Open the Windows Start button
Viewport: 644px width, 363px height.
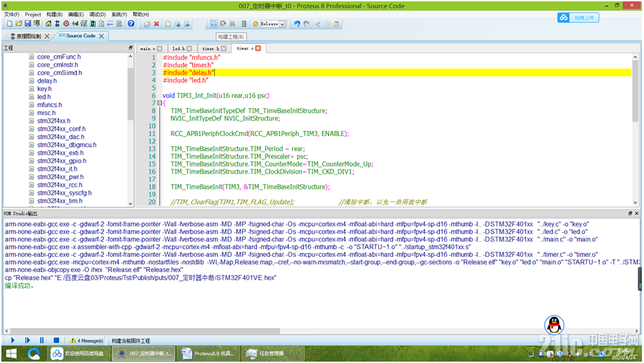pos(12,353)
